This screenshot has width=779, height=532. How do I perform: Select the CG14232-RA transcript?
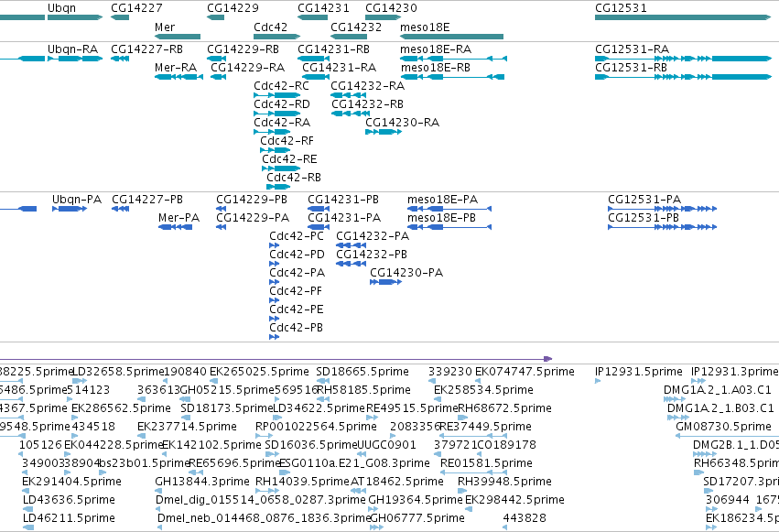pos(350,95)
